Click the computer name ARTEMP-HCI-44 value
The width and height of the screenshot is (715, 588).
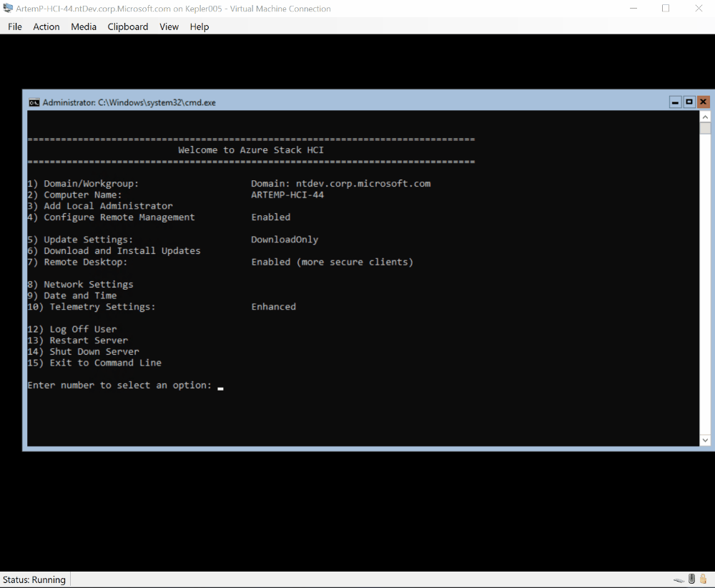(x=287, y=195)
